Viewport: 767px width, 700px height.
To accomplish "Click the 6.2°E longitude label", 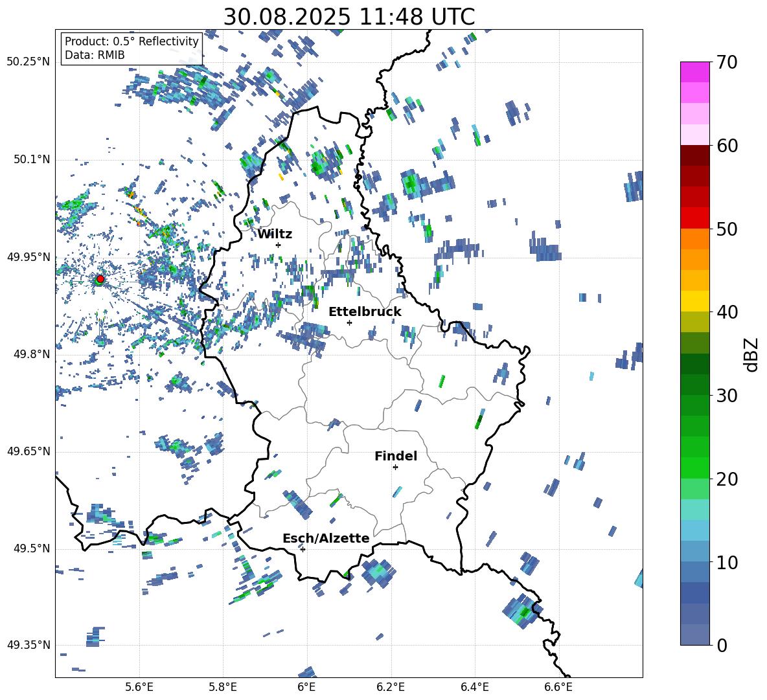I will point(391,687).
